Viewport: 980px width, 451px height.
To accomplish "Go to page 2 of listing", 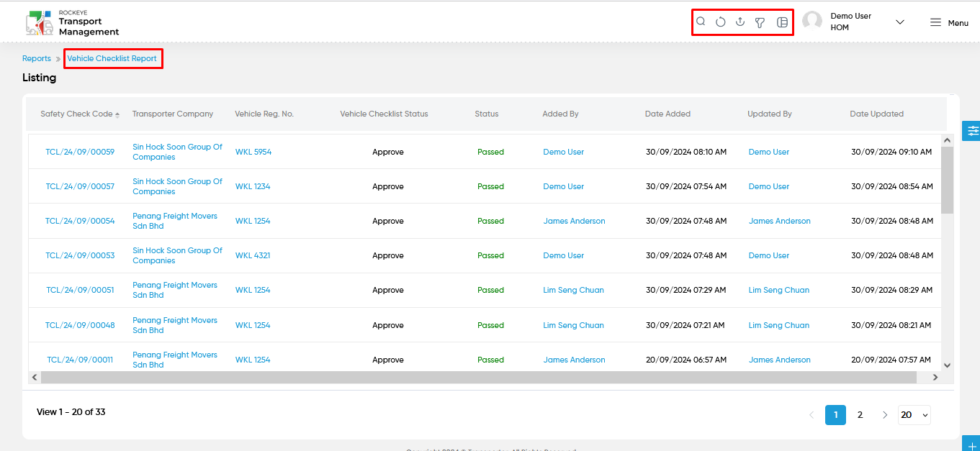I will (860, 414).
